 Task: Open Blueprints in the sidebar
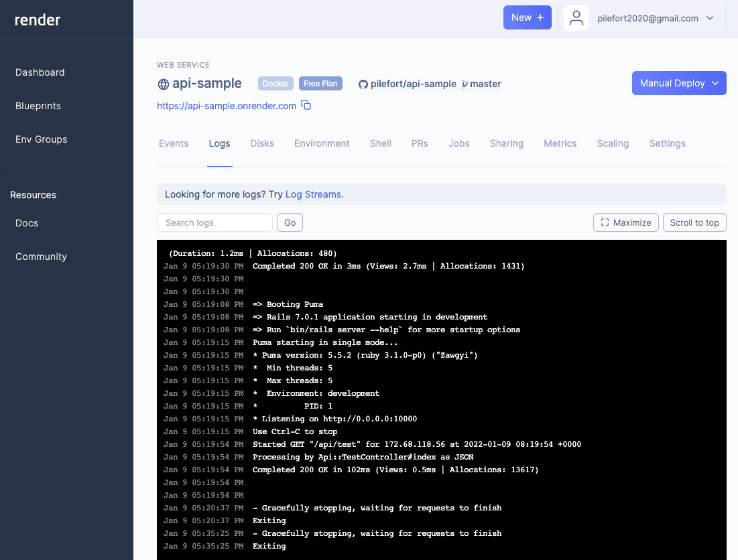[x=38, y=106]
